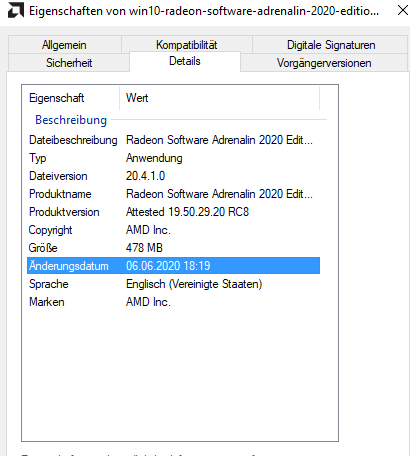Open the Vorgängerversionen tab
This screenshot has height=456, width=410.
[x=324, y=63]
